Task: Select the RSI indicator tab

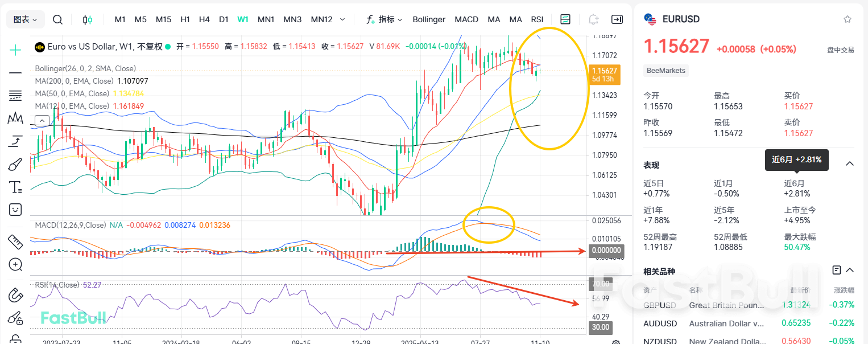Action: (537, 19)
